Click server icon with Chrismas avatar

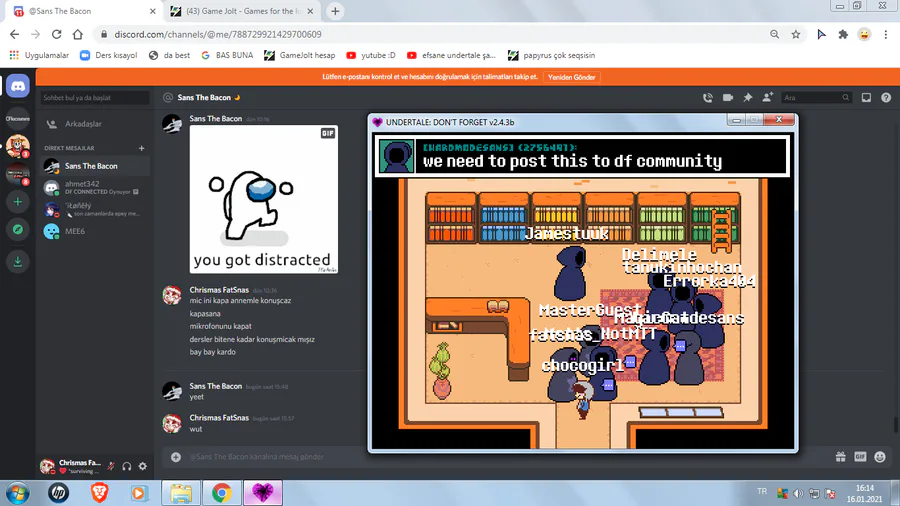pos(18,146)
